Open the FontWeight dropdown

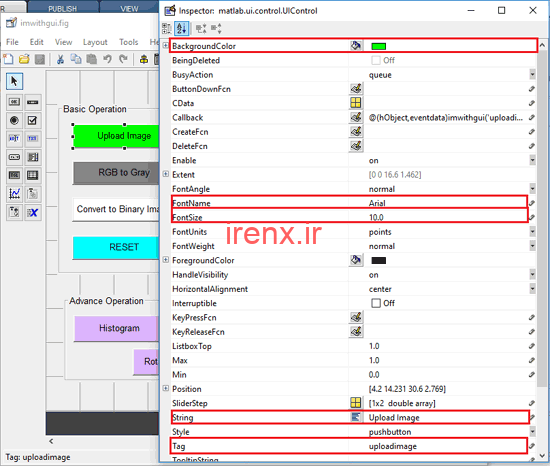(532, 246)
